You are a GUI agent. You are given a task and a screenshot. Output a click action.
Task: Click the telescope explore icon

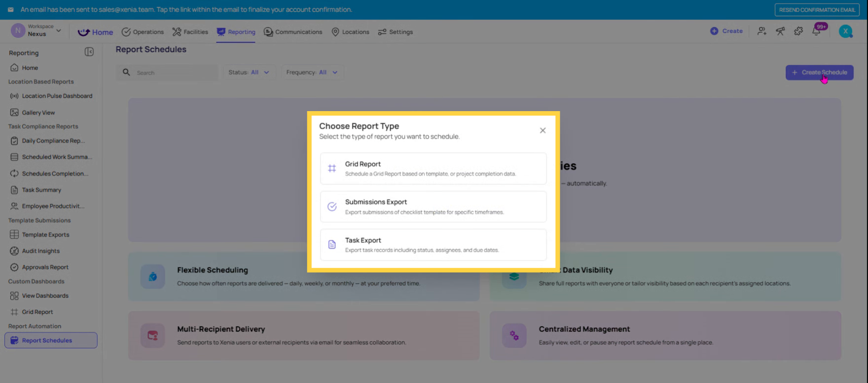[780, 31]
